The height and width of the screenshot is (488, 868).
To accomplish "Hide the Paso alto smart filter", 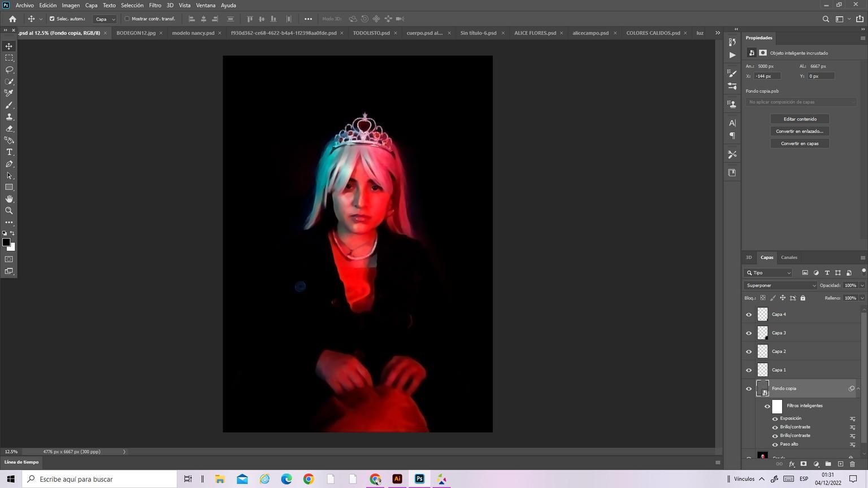I will click(775, 445).
